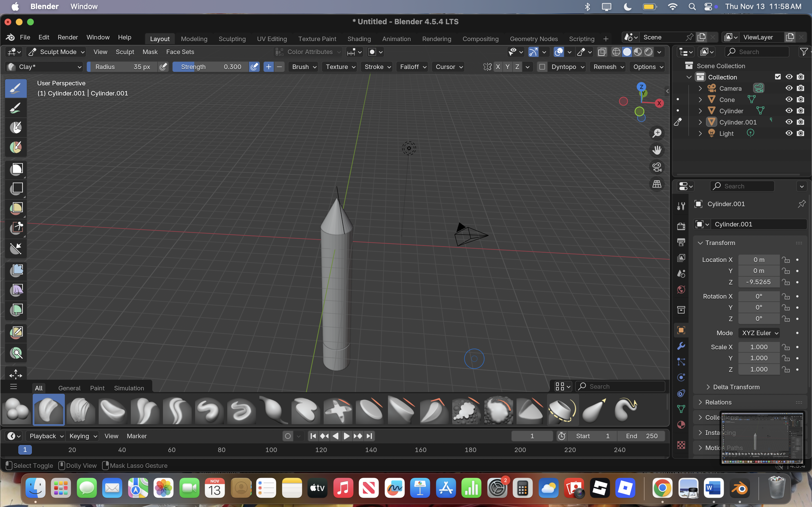Viewport: 812px width, 507px height.
Task: Open the Modifiers wrench properties tab
Action: tap(681, 346)
